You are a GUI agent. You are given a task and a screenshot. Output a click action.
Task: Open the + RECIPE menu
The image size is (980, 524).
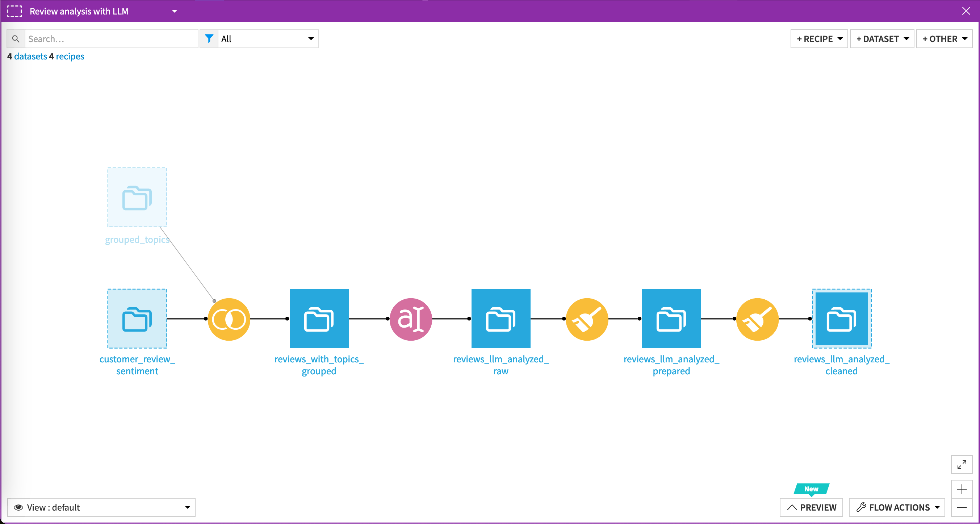tap(819, 39)
